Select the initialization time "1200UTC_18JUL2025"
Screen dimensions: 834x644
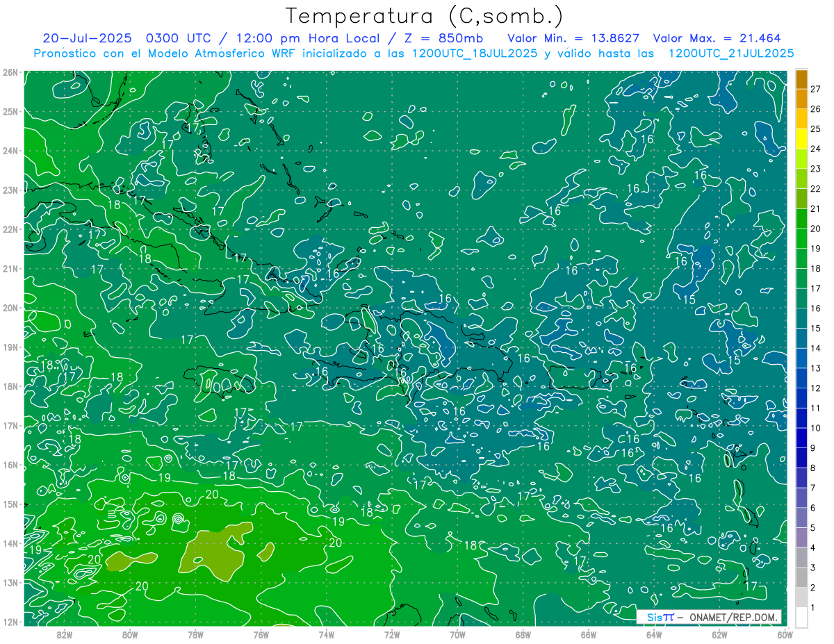(x=475, y=53)
